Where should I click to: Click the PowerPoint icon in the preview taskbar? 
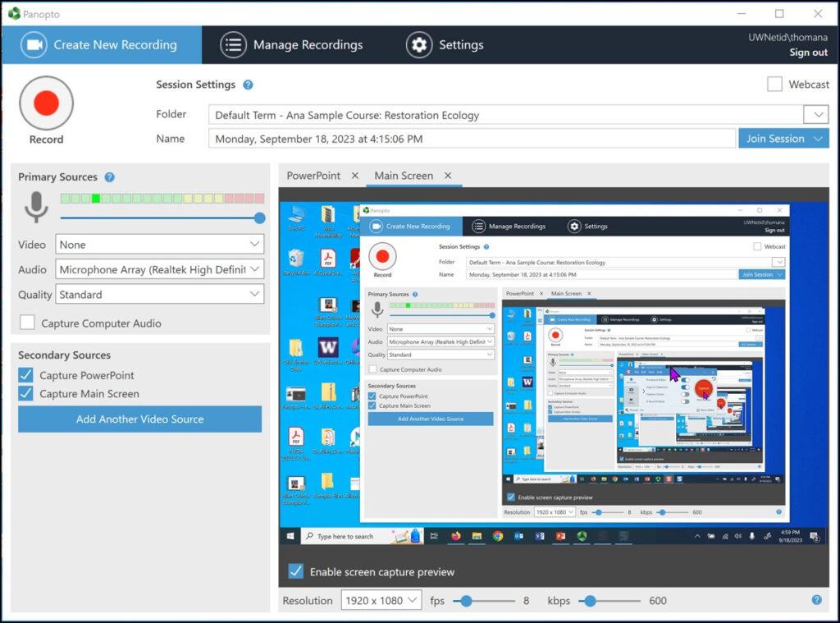560,536
